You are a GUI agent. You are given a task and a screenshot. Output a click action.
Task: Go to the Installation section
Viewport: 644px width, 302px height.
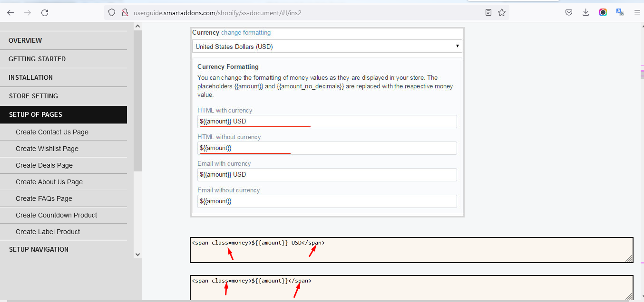point(30,77)
